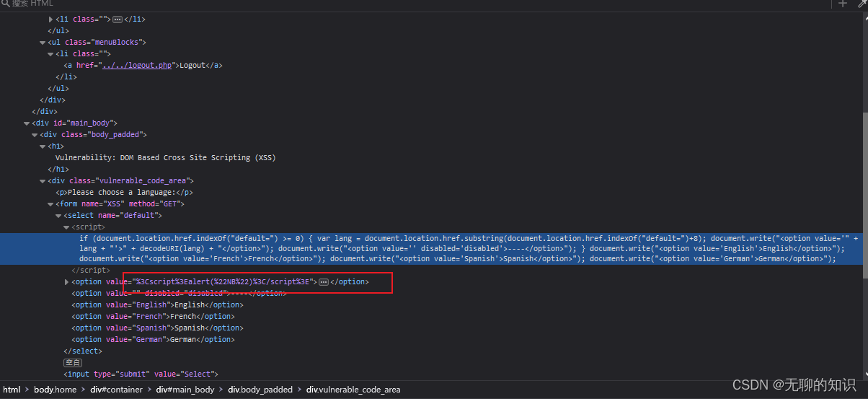Collapse the div class="vulnerable_code_area" node
Viewport: 868px width, 399px height.
point(43,181)
